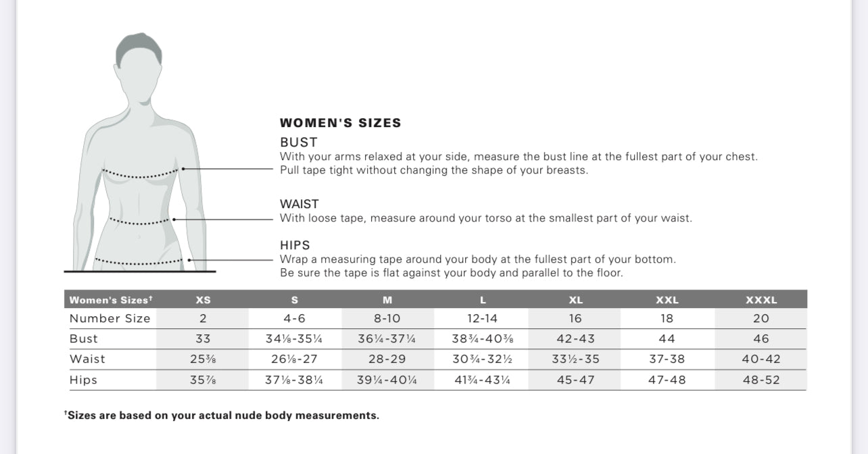Click the 8-10 number size cell

387,318
